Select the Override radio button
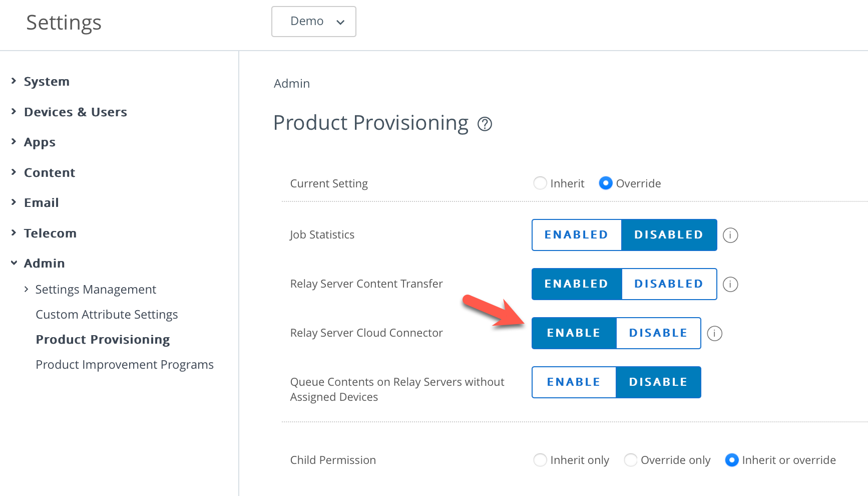868x496 pixels. tap(606, 183)
